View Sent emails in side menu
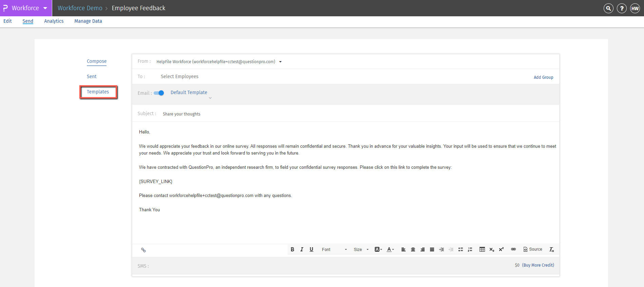The width and height of the screenshot is (644, 287). (x=92, y=76)
